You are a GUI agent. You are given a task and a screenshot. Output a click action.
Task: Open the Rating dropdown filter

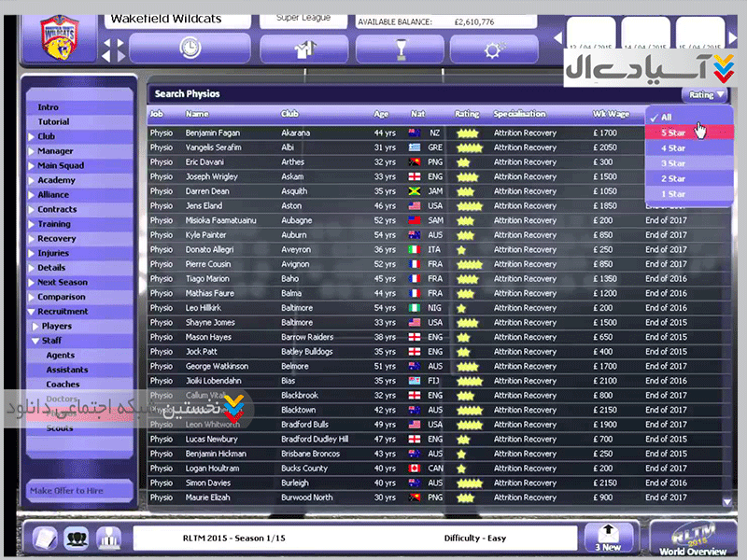(x=706, y=94)
